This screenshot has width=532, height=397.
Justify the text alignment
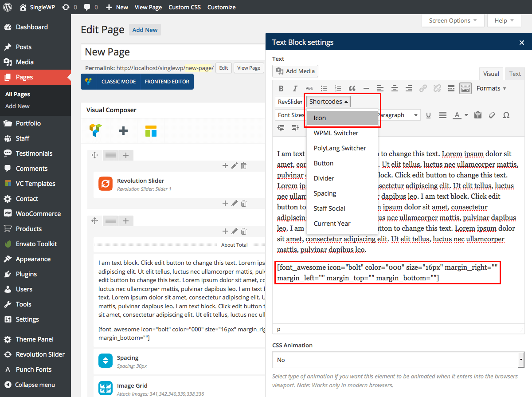click(442, 115)
